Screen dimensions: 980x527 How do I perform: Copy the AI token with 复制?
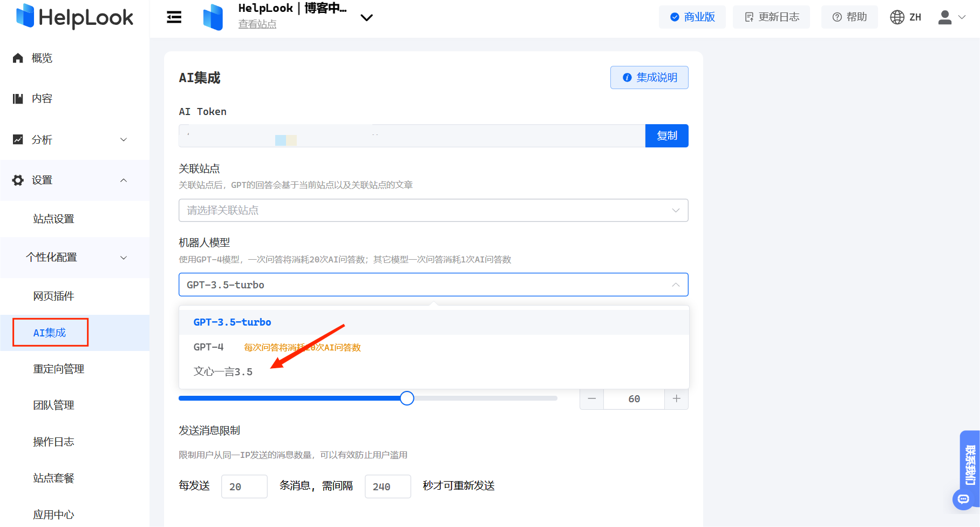pos(667,136)
